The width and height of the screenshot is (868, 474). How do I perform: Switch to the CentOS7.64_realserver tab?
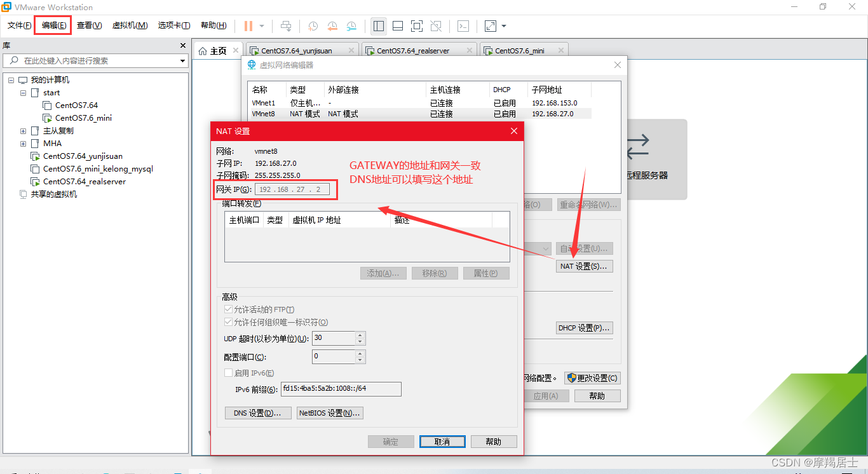[x=413, y=51]
